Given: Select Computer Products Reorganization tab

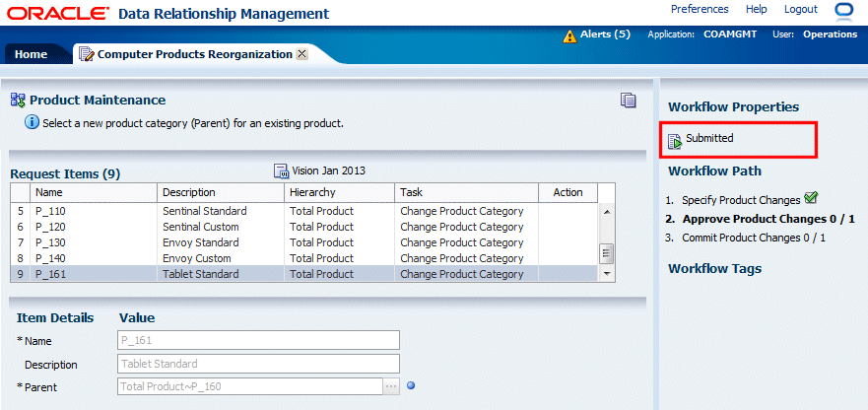Looking at the screenshot, I should [194, 54].
